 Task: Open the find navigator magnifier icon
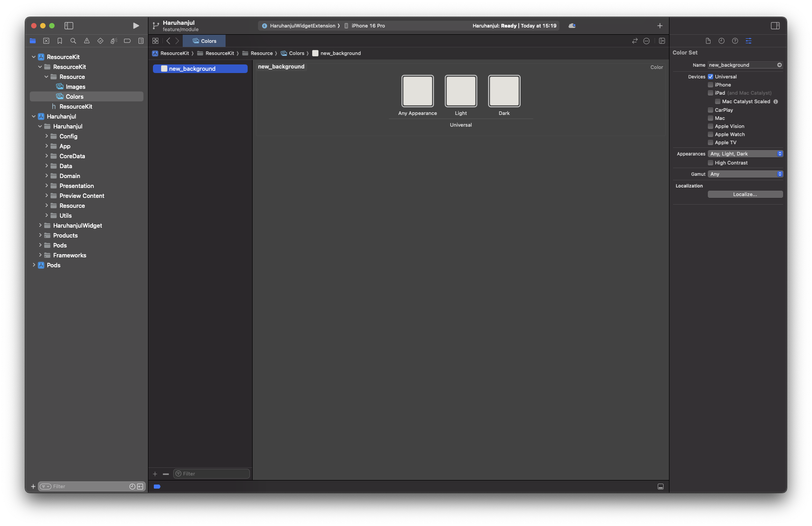73,41
